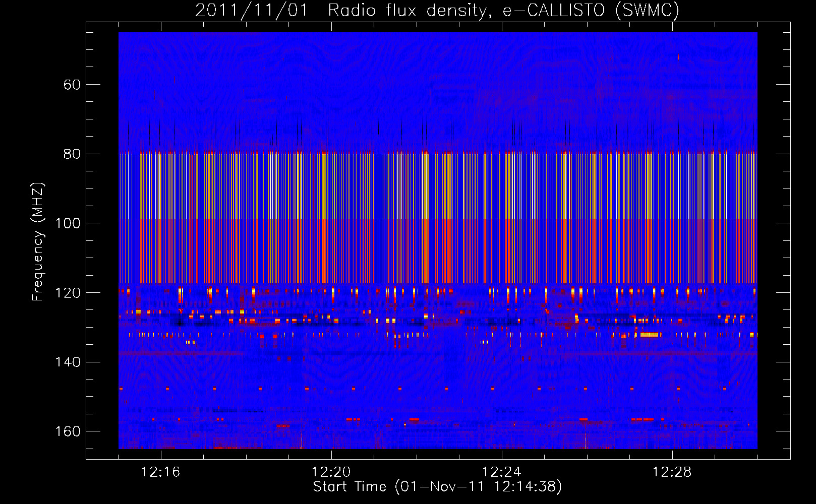This screenshot has width=816, height=504.
Task: Click the 100 frequency tick label
Action: point(68,223)
